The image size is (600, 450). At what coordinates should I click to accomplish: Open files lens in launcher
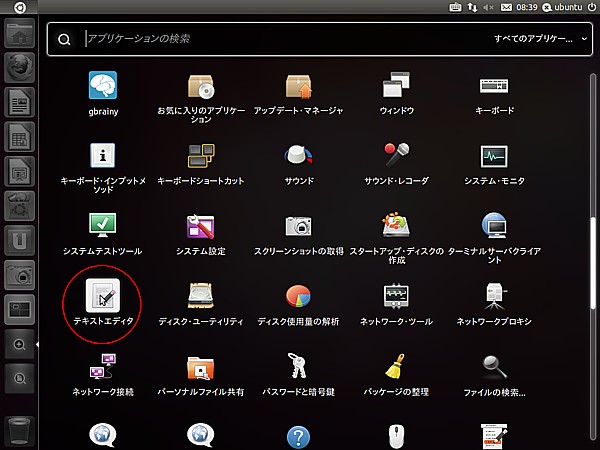coord(20,378)
